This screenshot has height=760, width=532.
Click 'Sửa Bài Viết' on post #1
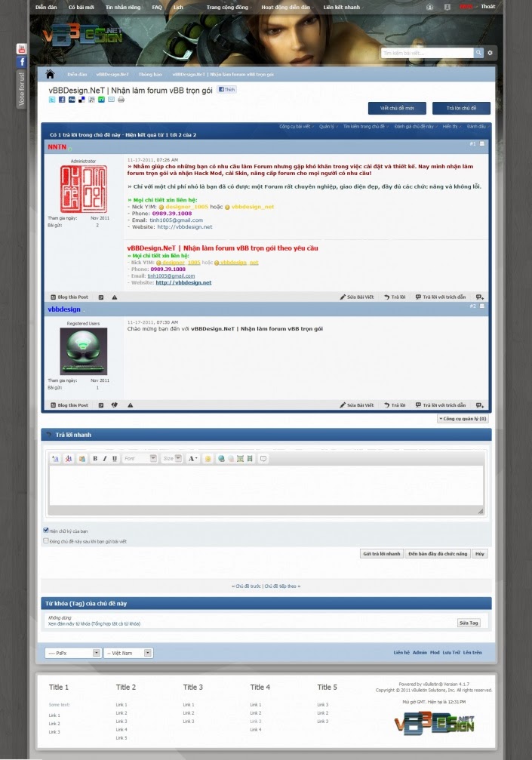(357, 297)
